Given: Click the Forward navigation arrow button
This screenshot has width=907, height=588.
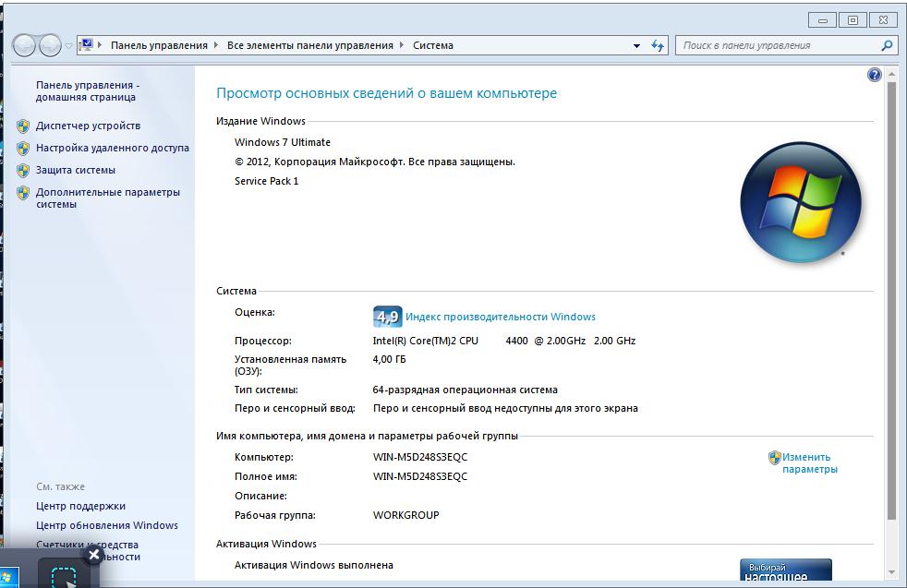Looking at the screenshot, I should [x=50, y=45].
